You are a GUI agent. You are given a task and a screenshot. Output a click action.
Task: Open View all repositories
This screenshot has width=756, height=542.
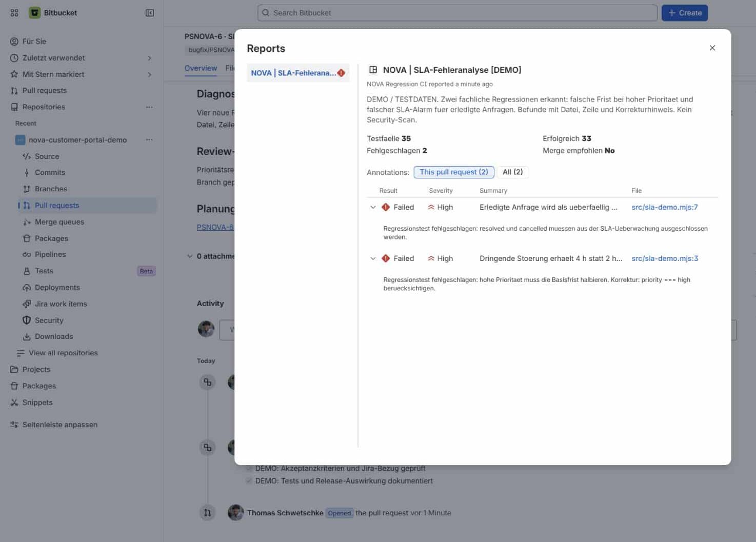click(x=63, y=353)
